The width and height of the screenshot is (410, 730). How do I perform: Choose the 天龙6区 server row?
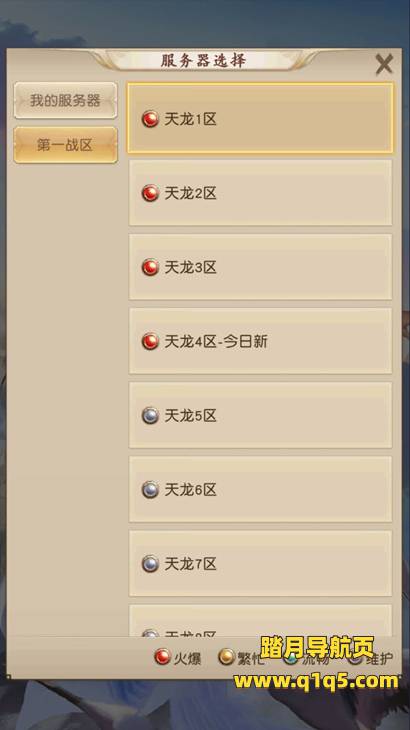pos(260,489)
